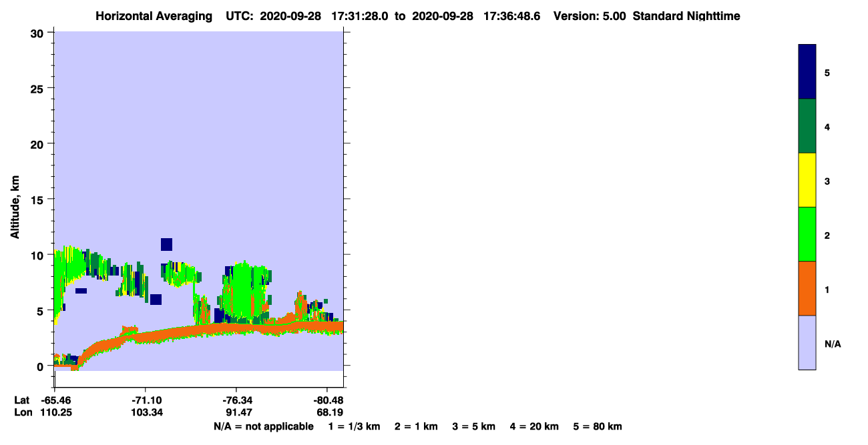Click the yellow color bar segment 3
Image resolution: width=868 pixels, height=445 pixels.
tap(807, 180)
